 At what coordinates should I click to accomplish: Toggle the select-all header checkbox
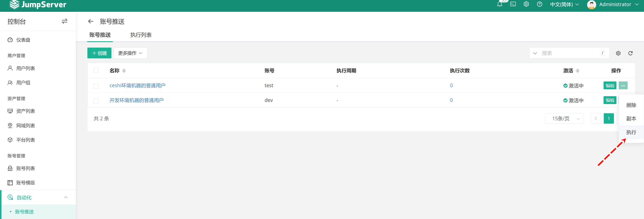[96, 71]
